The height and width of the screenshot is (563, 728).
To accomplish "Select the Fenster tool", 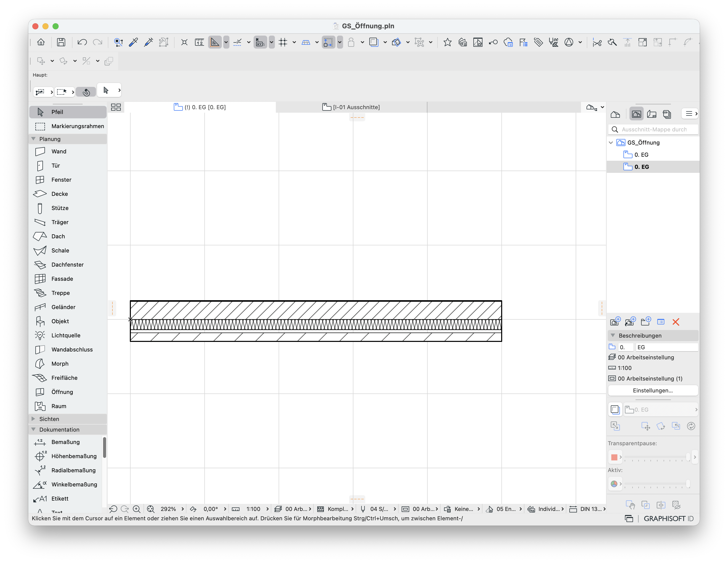I will click(68, 180).
